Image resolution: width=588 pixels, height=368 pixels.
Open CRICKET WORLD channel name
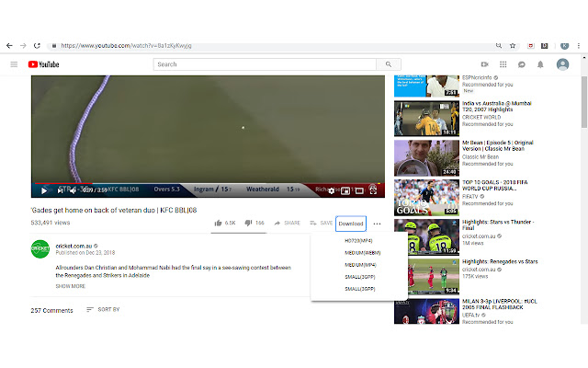481,117
